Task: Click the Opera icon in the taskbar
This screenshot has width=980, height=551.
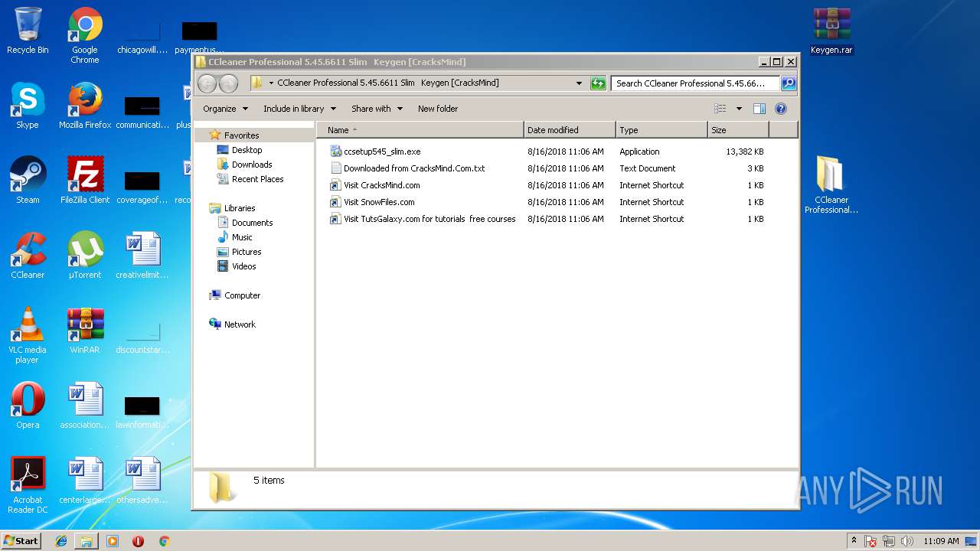Action: (139, 541)
